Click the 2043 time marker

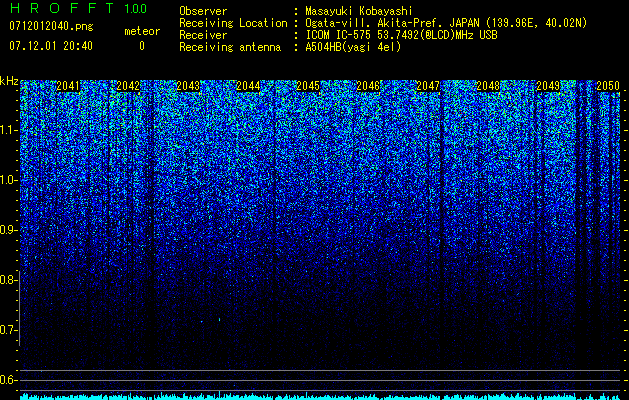click(188, 86)
